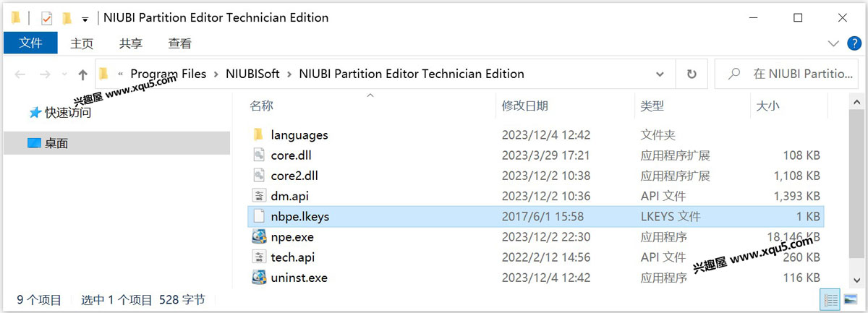868x313 pixels.
Task: Open the File (文件) menu
Action: coord(30,43)
